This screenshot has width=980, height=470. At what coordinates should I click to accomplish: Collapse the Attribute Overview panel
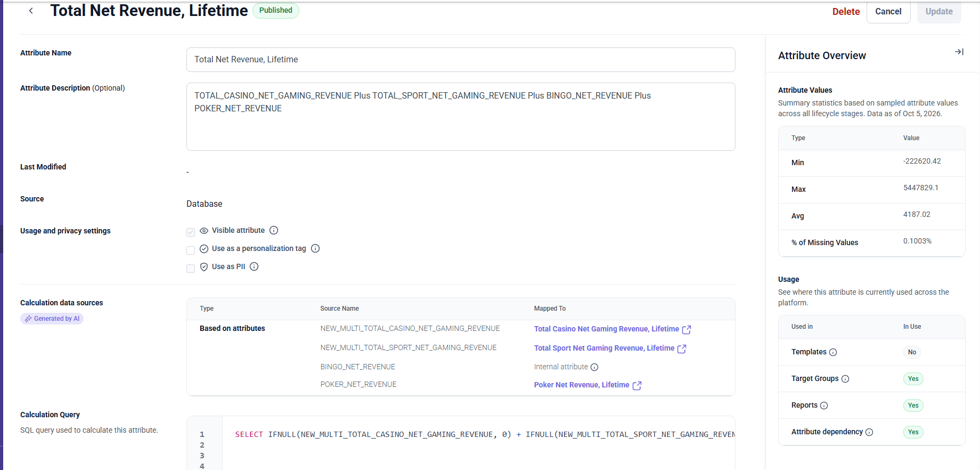click(x=959, y=52)
